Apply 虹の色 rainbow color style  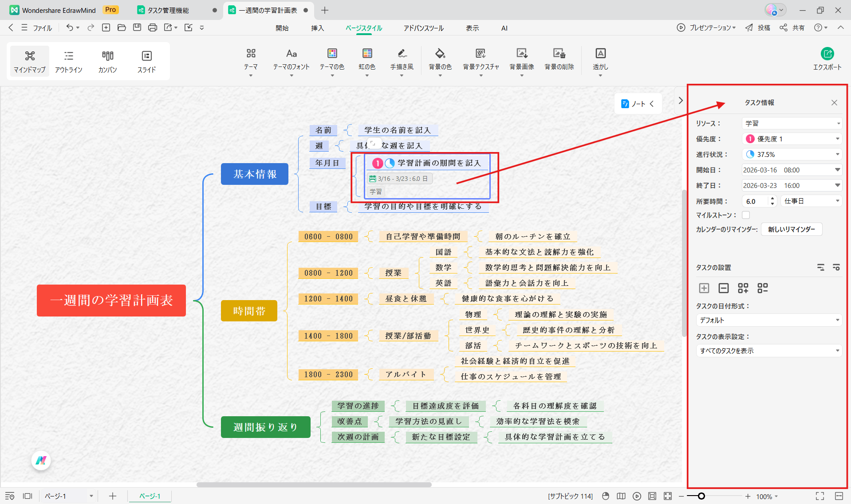pos(367,61)
